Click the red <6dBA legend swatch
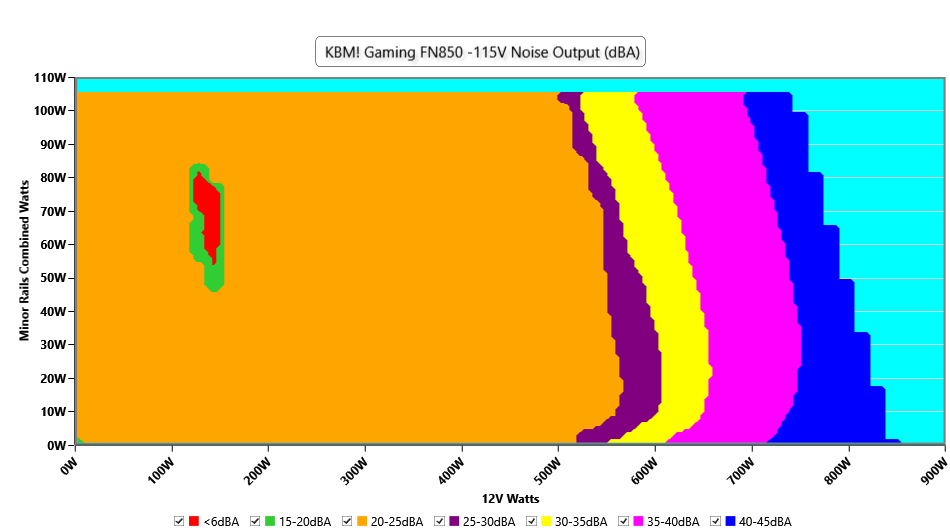 194,521
